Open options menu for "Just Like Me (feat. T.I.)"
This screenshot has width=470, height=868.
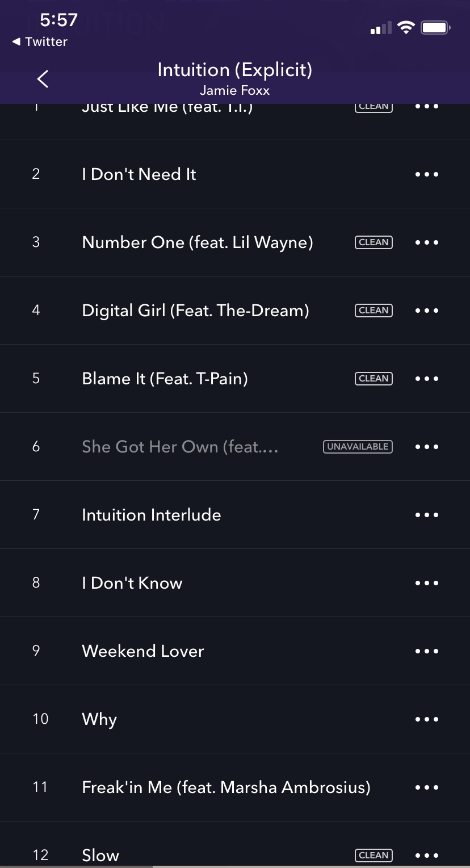pos(426,106)
